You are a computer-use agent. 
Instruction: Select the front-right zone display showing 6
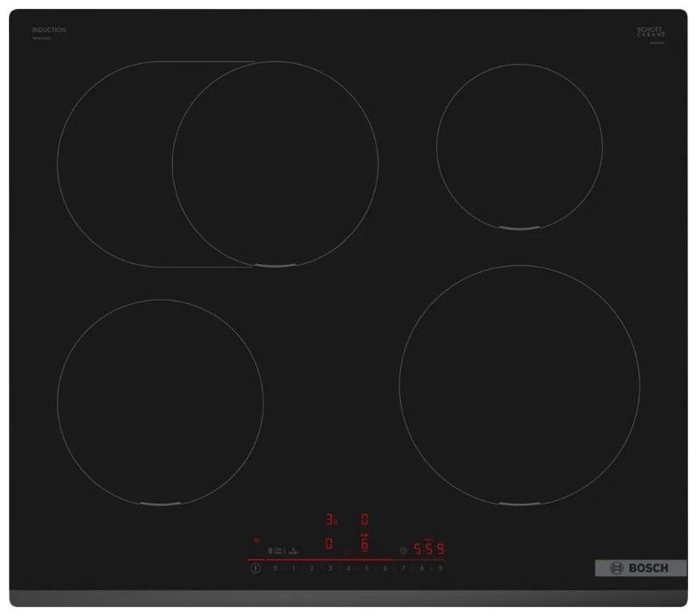pos(364,543)
